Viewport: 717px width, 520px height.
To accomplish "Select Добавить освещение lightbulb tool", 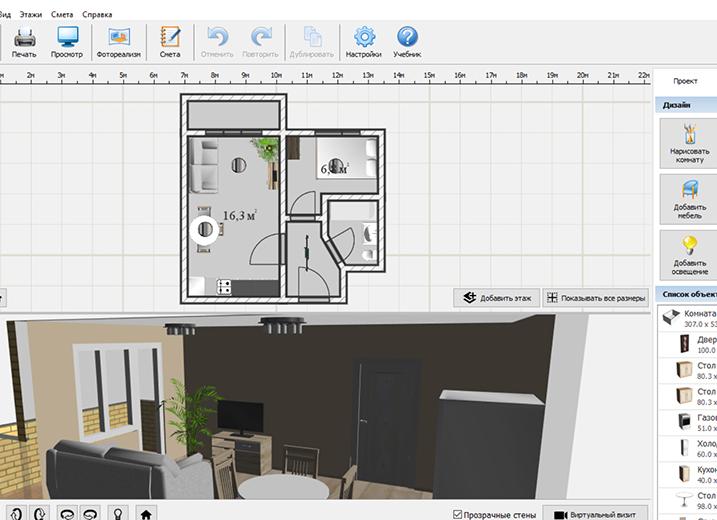I will point(689,256).
